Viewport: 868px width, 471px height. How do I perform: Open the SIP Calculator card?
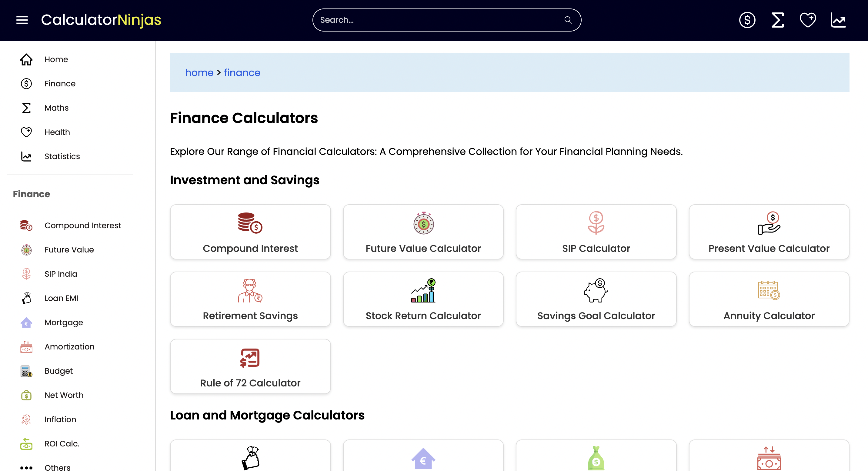(x=596, y=232)
